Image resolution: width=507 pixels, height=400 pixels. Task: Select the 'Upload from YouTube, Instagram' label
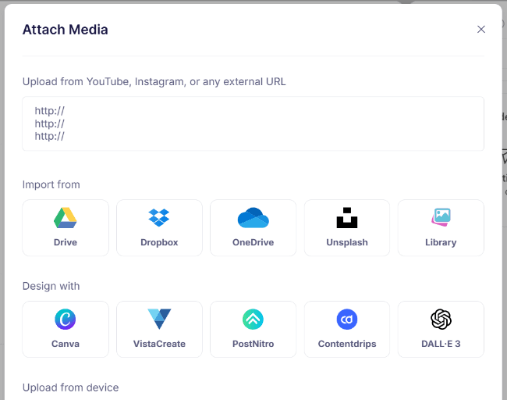coord(154,82)
